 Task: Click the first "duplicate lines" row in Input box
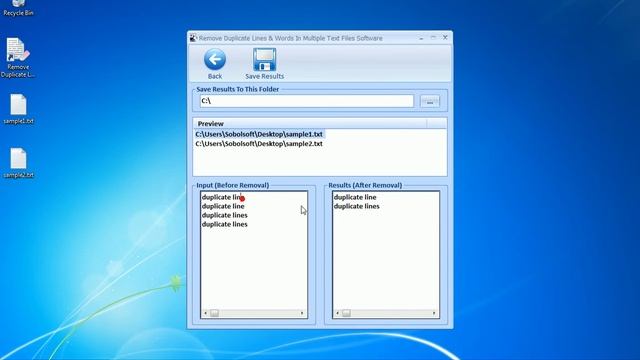coord(224,215)
